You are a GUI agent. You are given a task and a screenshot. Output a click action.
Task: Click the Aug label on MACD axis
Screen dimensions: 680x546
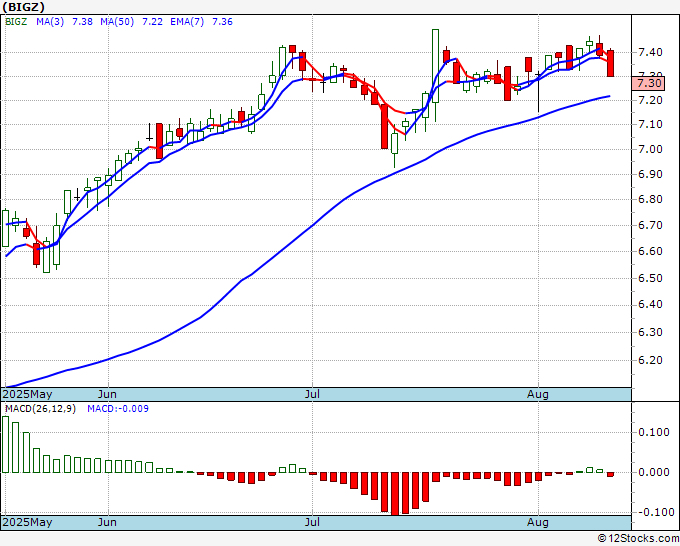[x=538, y=522]
